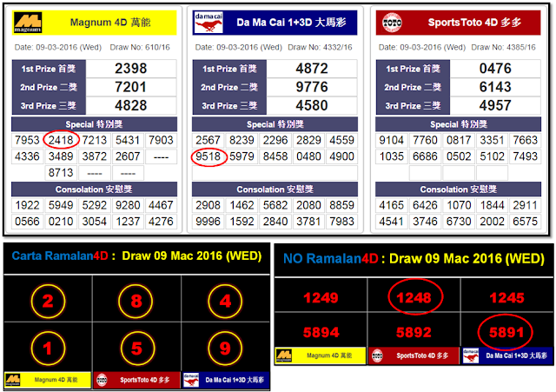556x392 pixels.
Task: Click the predicted number 1245
Action: [507, 297]
